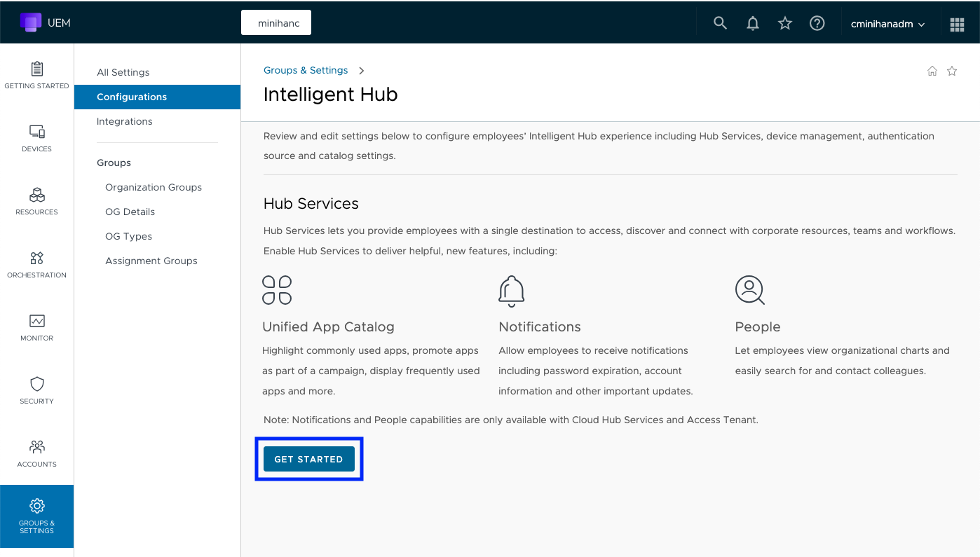Select the Security shield navigation item
The image size is (980, 557).
click(x=36, y=390)
